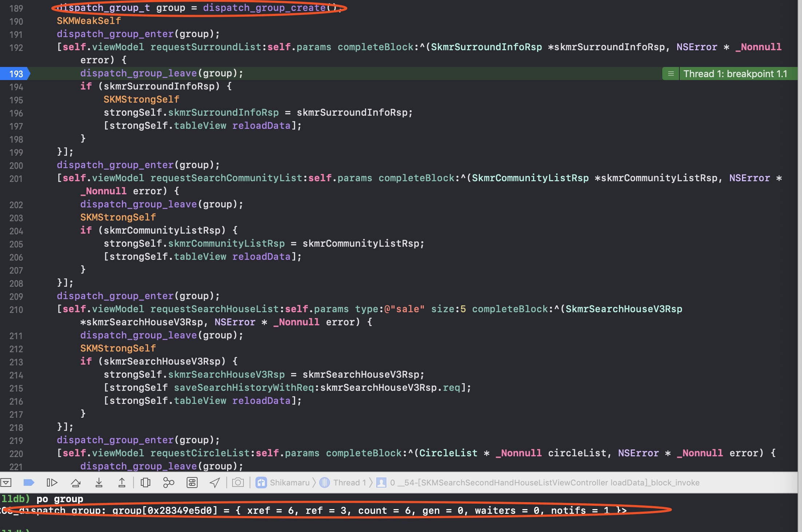The width and height of the screenshot is (802, 532).
Task: Click the Simulate Location arrow icon
Action: coord(215,483)
